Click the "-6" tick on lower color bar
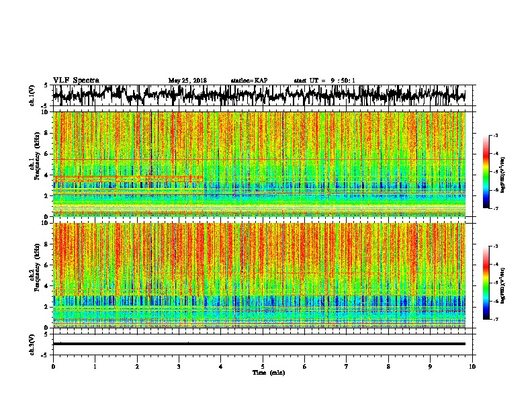Screen dimensions: 532x411 [x=496, y=301]
